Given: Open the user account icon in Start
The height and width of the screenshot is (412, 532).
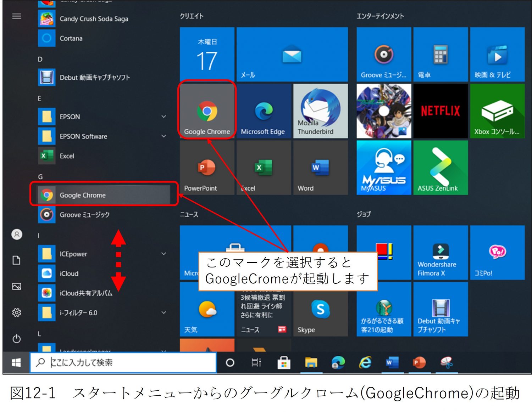Looking at the screenshot, I should coord(17,234).
